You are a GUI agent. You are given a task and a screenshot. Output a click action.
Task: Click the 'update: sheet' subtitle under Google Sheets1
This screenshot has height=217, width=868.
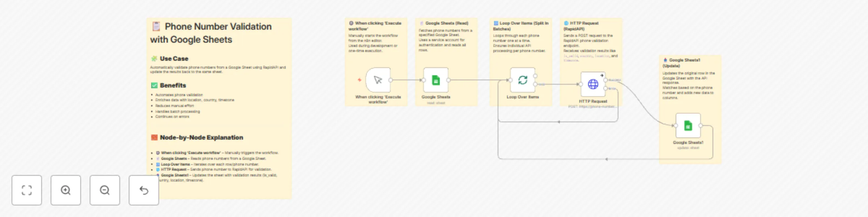coord(688,148)
